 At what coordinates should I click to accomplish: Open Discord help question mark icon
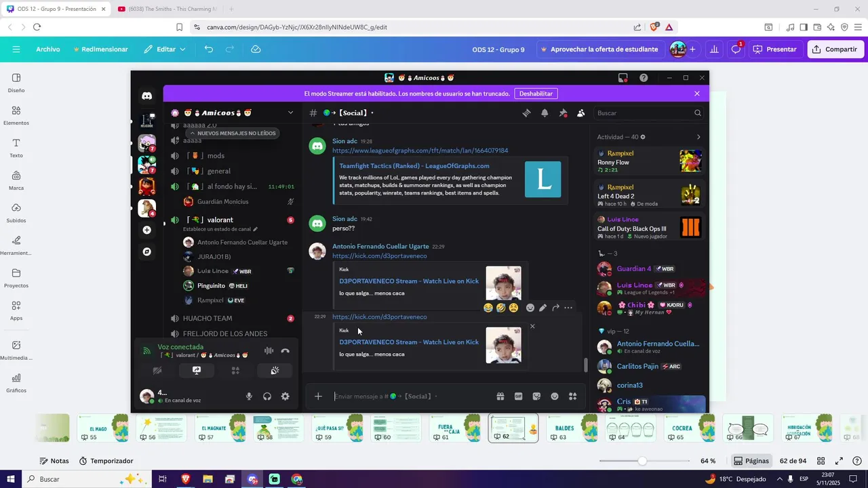(644, 78)
